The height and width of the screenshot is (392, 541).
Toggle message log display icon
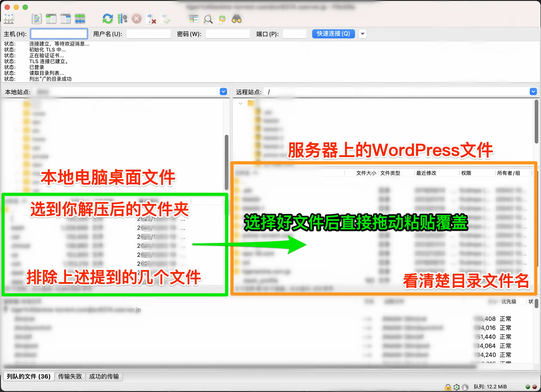[x=36, y=19]
